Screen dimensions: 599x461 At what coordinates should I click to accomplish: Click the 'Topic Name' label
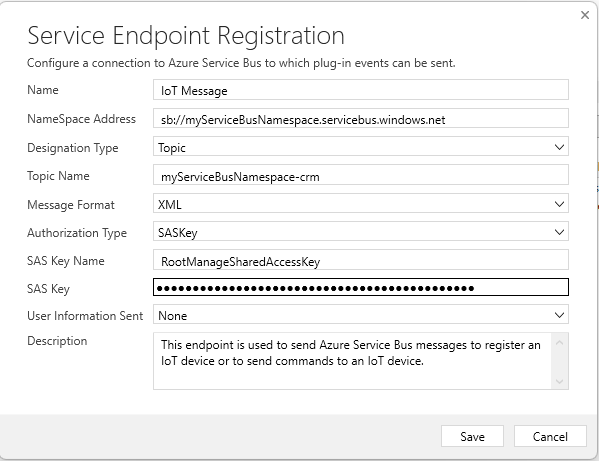click(x=58, y=176)
